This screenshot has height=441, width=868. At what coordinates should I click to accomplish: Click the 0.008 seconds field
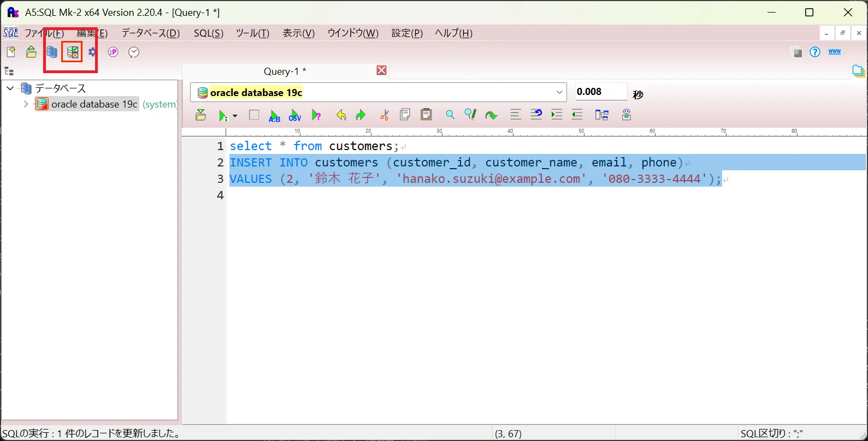pos(600,92)
